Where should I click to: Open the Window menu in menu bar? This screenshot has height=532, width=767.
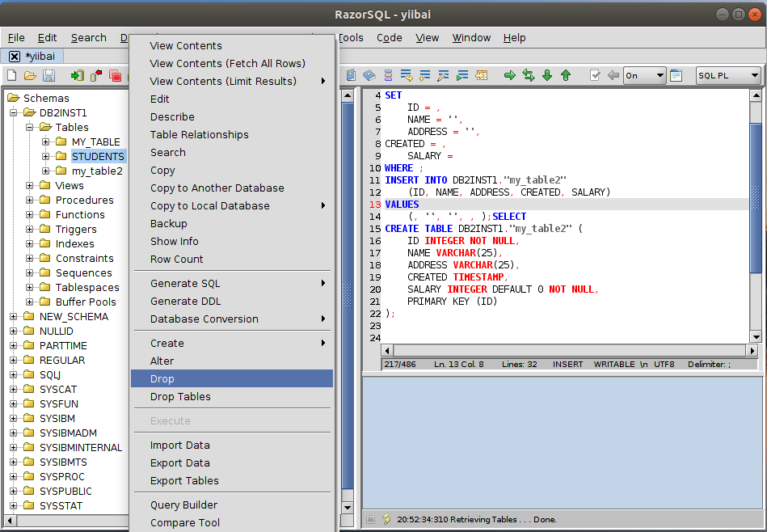click(471, 37)
